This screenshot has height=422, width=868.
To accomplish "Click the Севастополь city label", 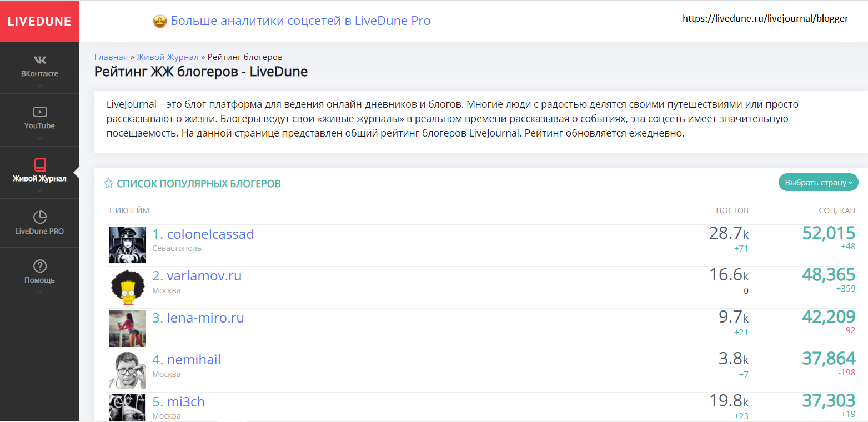I will [177, 248].
